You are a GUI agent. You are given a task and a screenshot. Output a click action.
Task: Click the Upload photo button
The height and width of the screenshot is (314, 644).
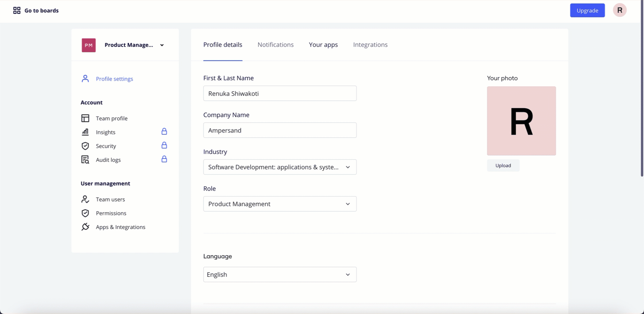point(503,165)
